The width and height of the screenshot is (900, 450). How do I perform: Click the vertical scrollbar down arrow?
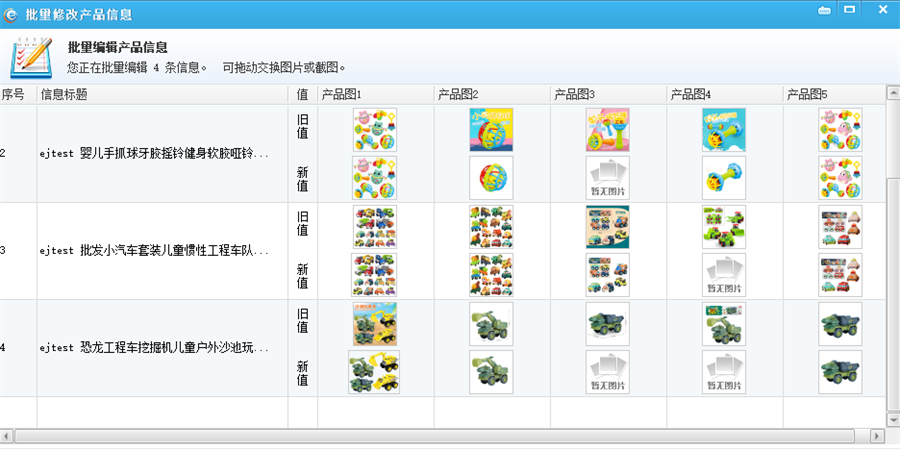click(x=892, y=419)
